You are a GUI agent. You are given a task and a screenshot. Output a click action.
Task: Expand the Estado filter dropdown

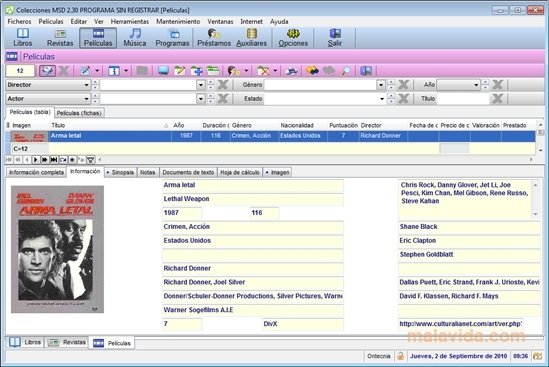[382, 99]
